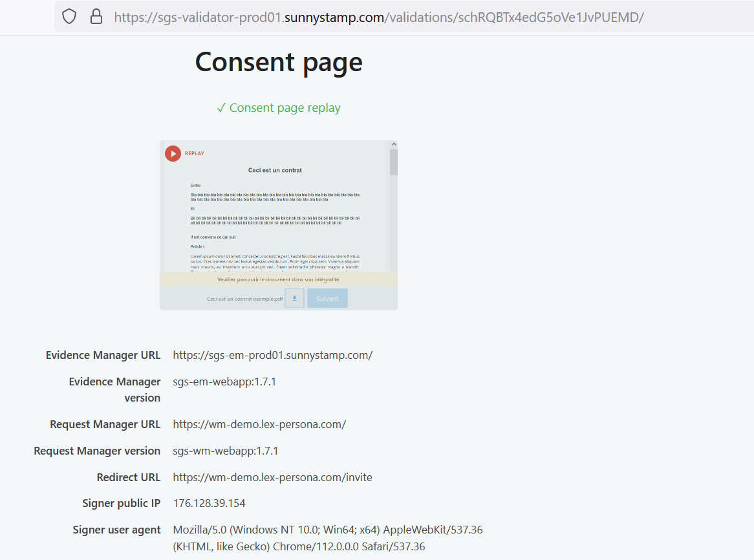Click the replay preview scrollbar thumb
This screenshot has height=560, width=754.
(x=394, y=162)
